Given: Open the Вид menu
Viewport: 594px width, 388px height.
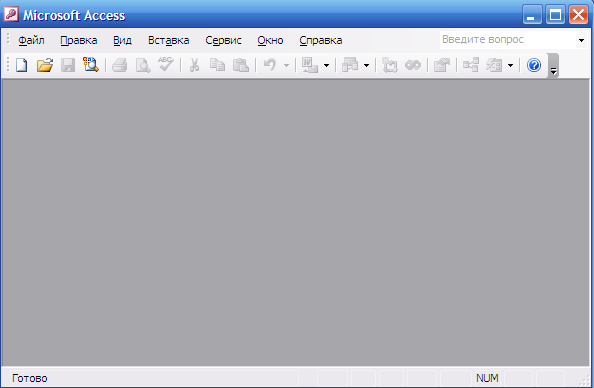Looking at the screenshot, I should click(122, 40).
